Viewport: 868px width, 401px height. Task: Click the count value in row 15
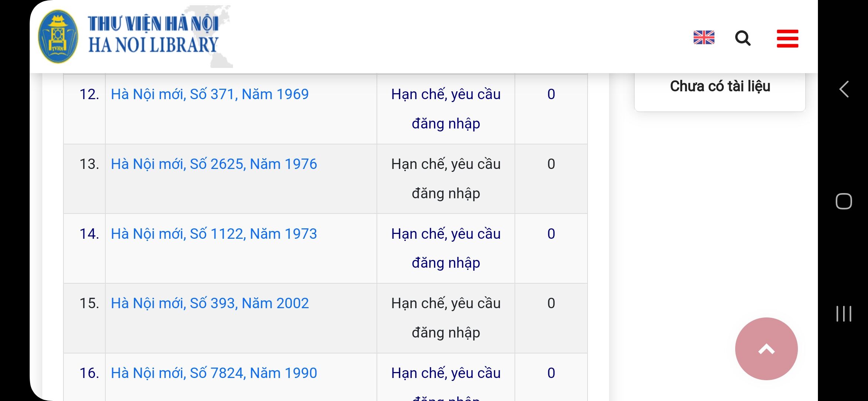pos(551,303)
